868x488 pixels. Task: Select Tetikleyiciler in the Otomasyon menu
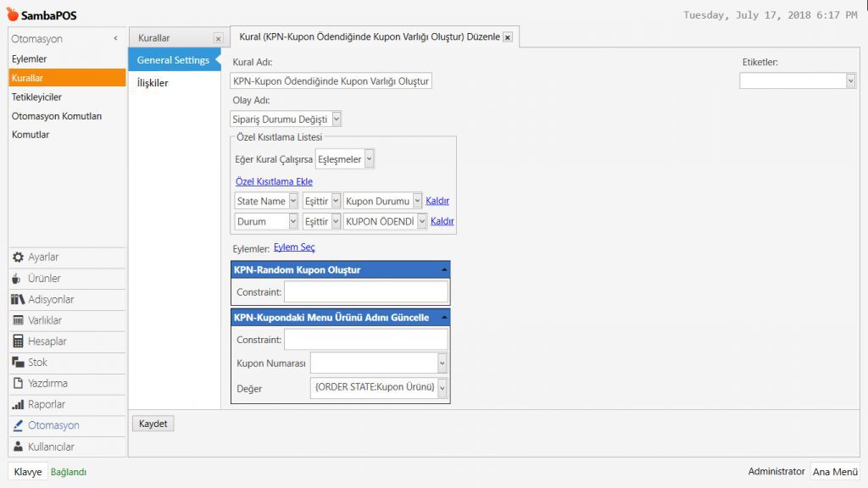(36, 97)
